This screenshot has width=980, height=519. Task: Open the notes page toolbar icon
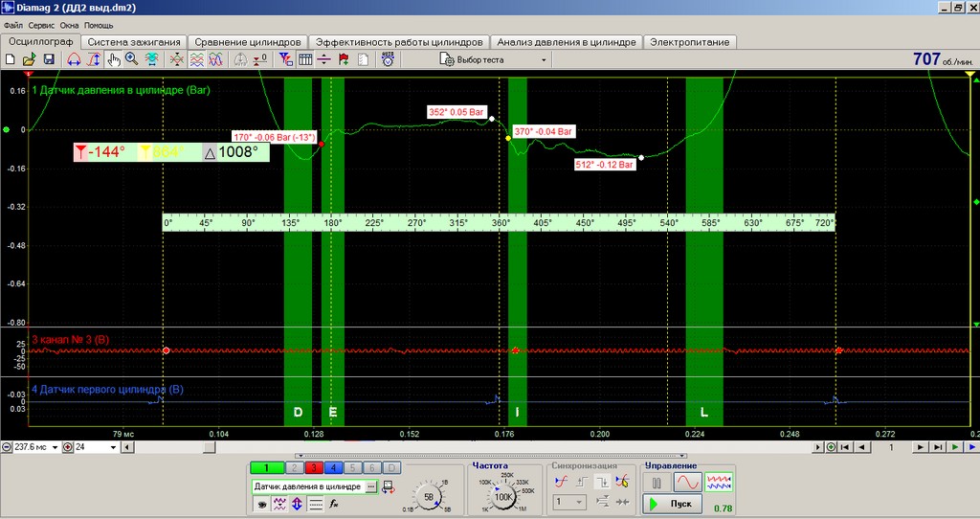[363, 59]
